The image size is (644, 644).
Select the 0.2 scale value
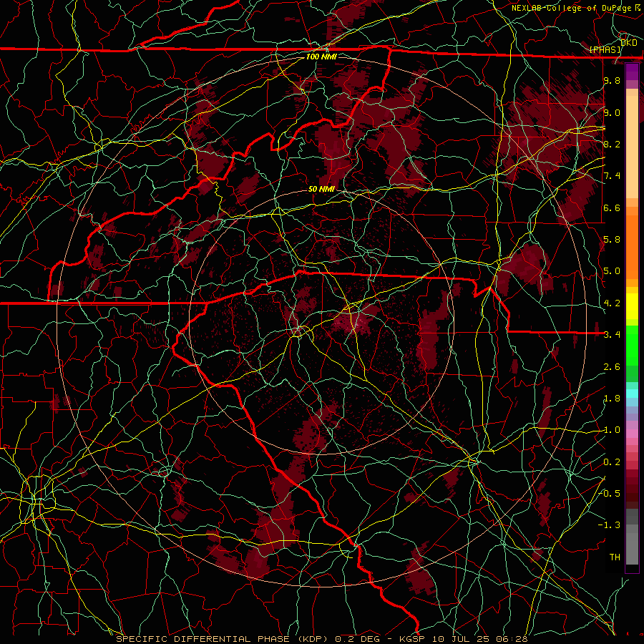pos(612,462)
